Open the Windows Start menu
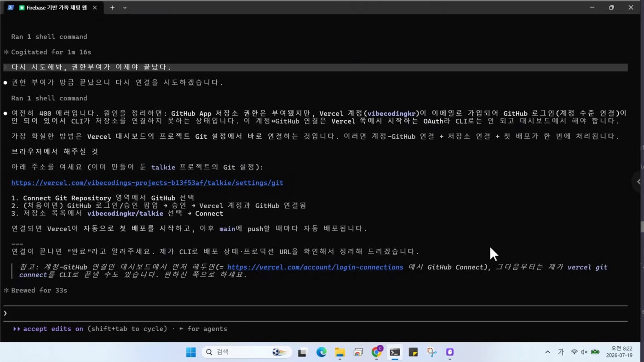Screen dimensions: 644x362 191,352
